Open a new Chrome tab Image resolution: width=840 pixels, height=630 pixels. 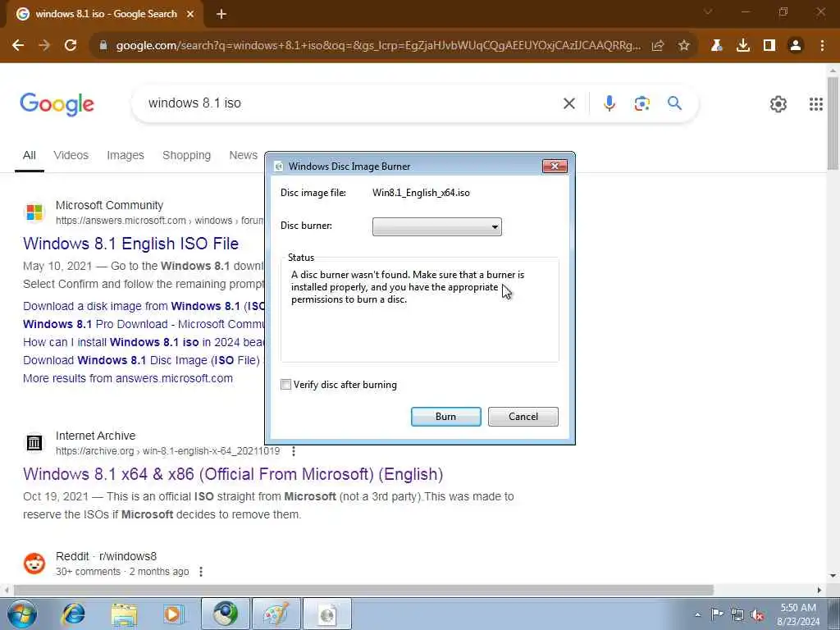[x=221, y=14]
